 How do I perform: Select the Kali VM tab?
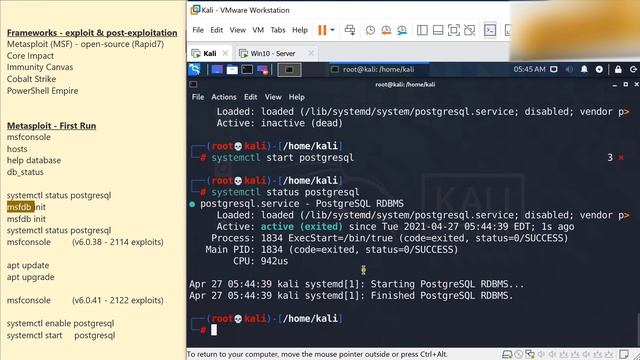209,53
